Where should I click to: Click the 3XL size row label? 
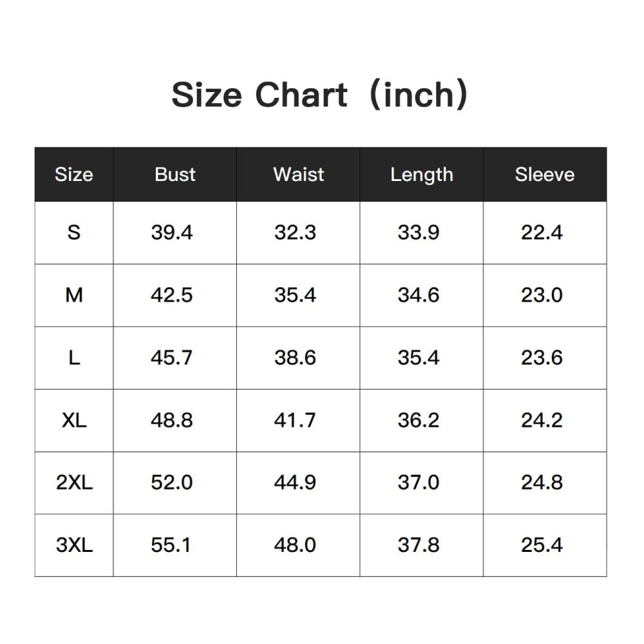(74, 545)
